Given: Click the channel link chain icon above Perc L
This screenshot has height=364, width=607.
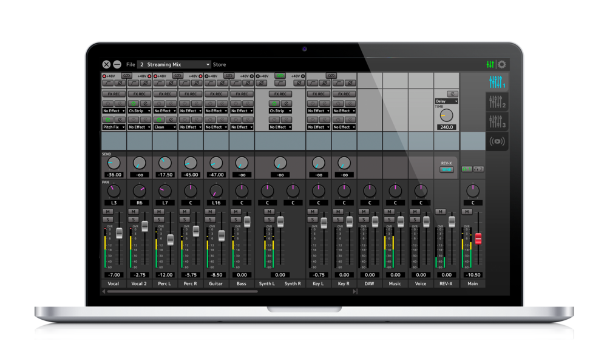Looking at the screenshot, I should click(x=178, y=76).
